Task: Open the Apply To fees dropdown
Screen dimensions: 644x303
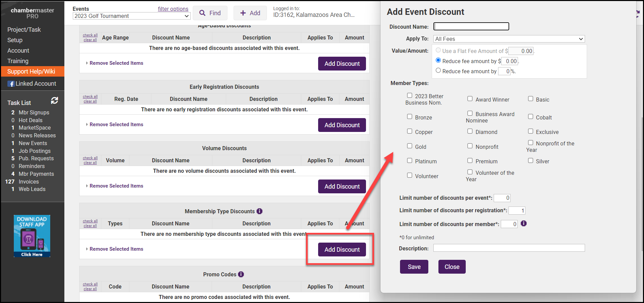Action: click(509, 39)
